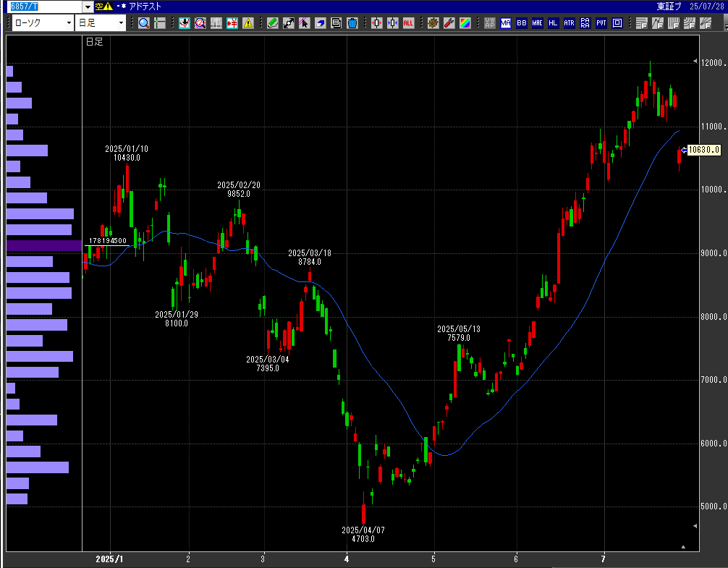Click the 2025/01/10 10430.0 high annotation
The width and height of the screenshot is (728, 568).
[x=127, y=153]
